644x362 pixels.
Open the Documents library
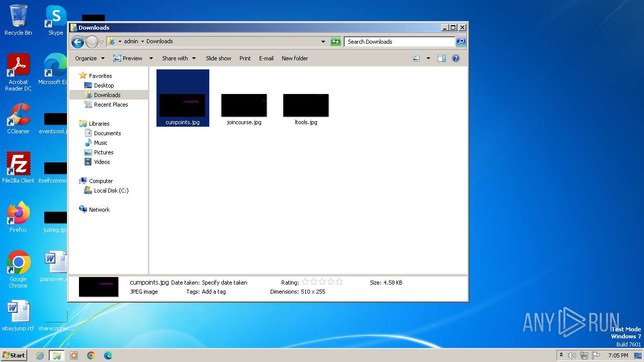pos(107,133)
